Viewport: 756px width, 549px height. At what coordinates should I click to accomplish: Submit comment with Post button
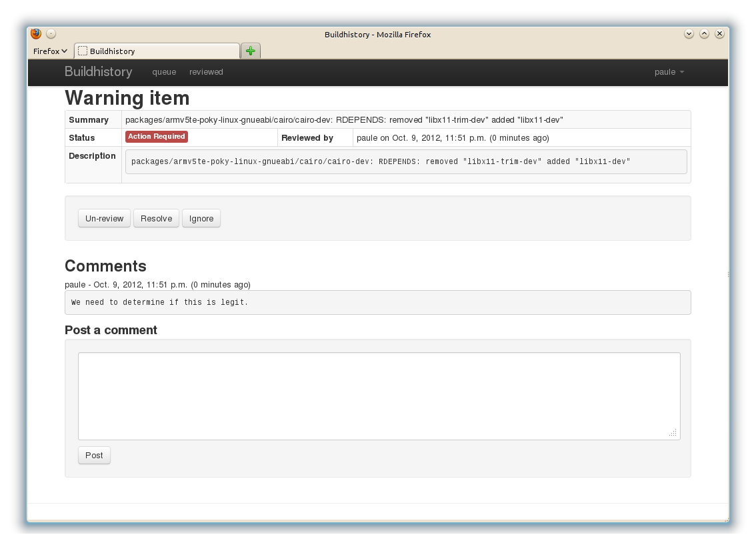pos(94,456)
